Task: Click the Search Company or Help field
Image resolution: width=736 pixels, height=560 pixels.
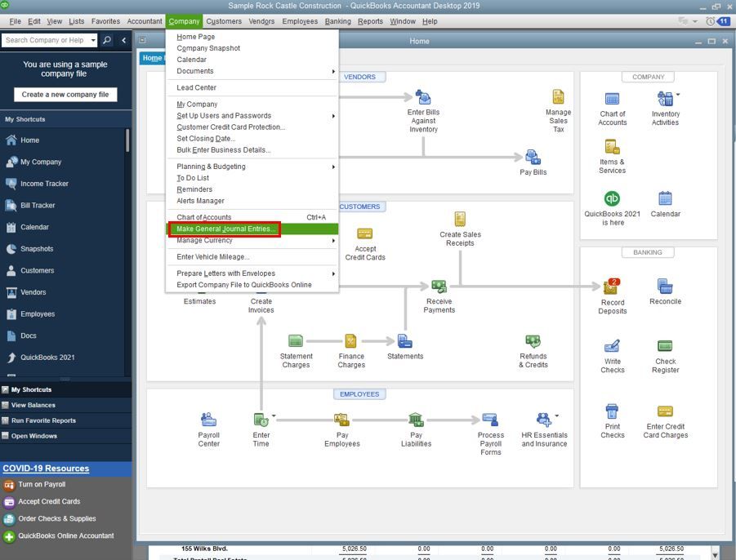Action: (x=45, y=40)
